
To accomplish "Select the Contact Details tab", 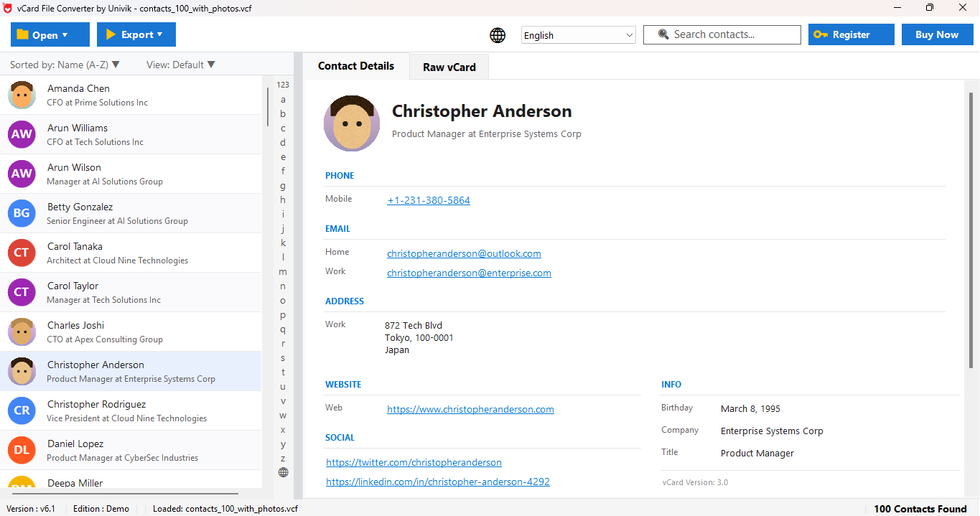I will coord(355,66).
